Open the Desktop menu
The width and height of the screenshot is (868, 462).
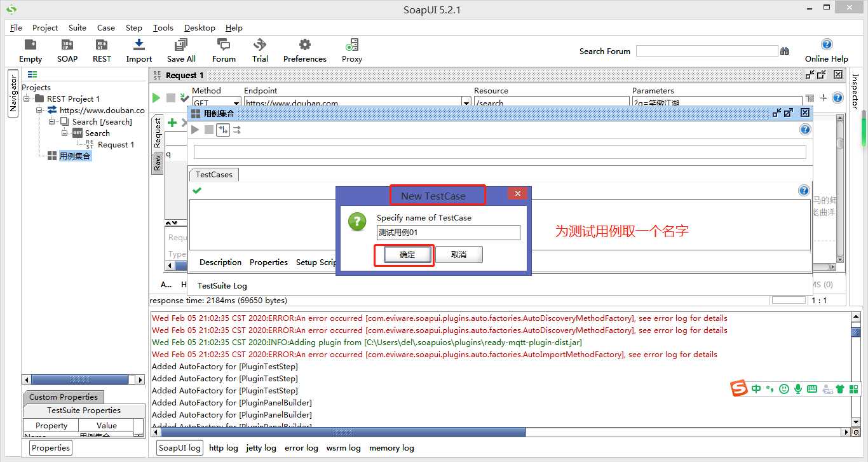tap(200, 27)
